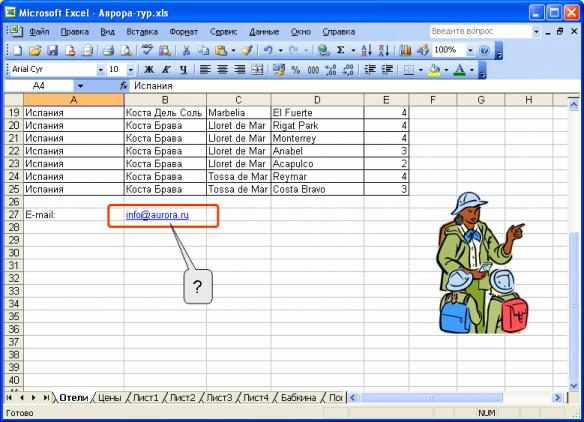Screen dimensions: 584x422
Task: Create a new workbook with New icon
Action: 18,50
